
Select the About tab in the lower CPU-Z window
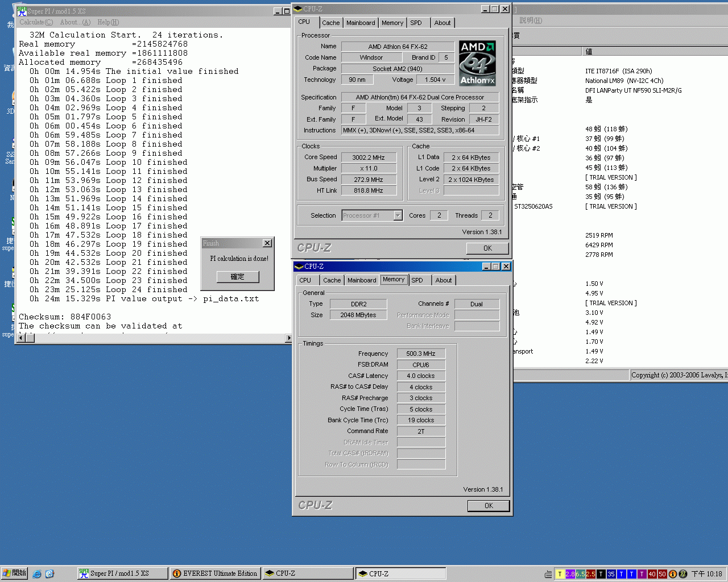(444, 280)
